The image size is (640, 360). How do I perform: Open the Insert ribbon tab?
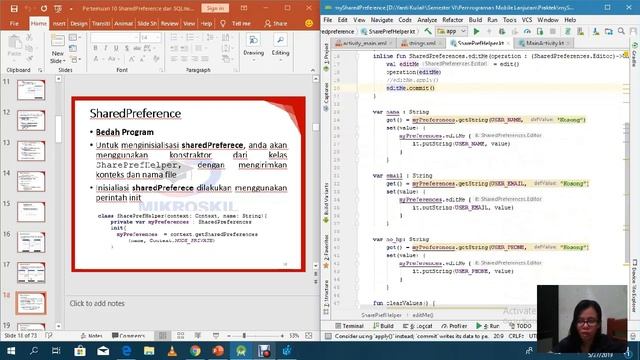tap(59, 24)
